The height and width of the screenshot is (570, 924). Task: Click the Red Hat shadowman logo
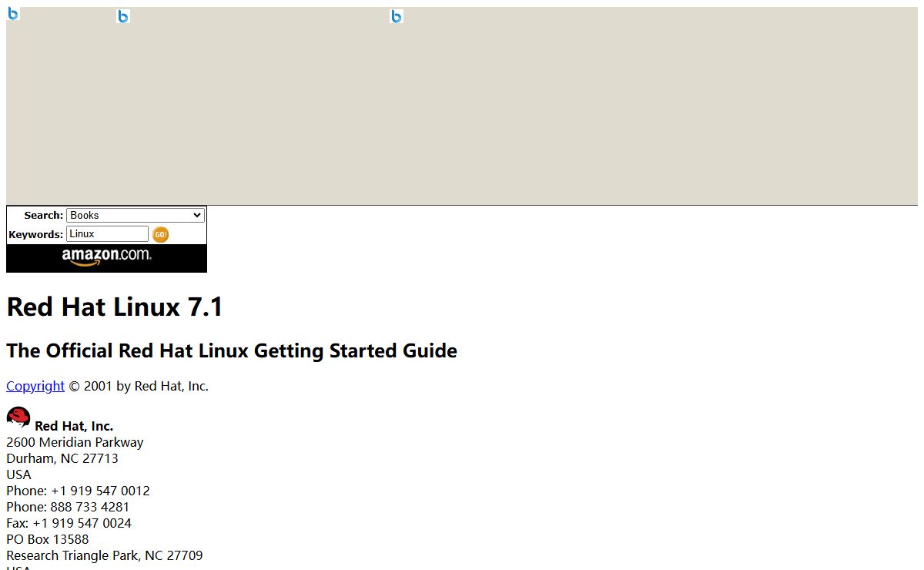[18, 418]
